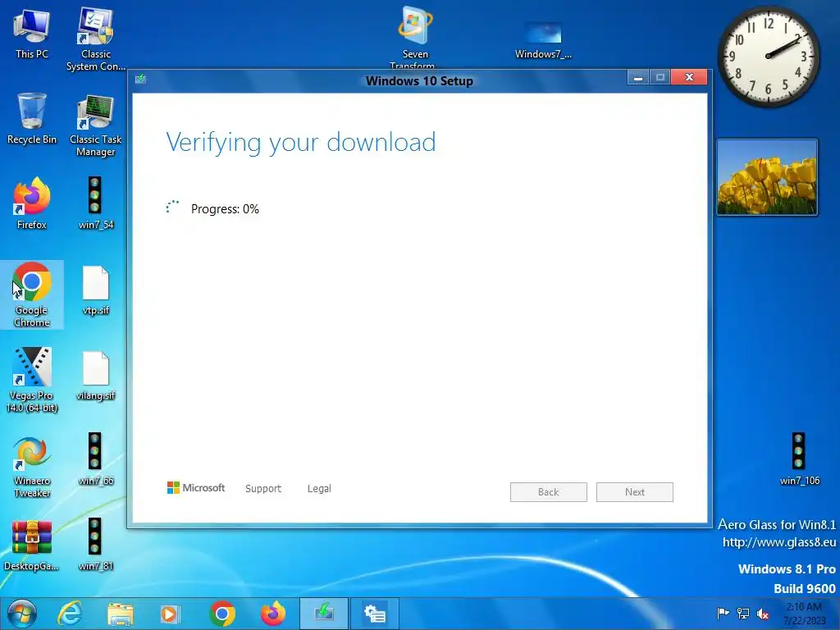The width and height of the screenshot is (840, 630).
Task: Open File Explorer from the taskbar
Action: click(x=121, y=614)
